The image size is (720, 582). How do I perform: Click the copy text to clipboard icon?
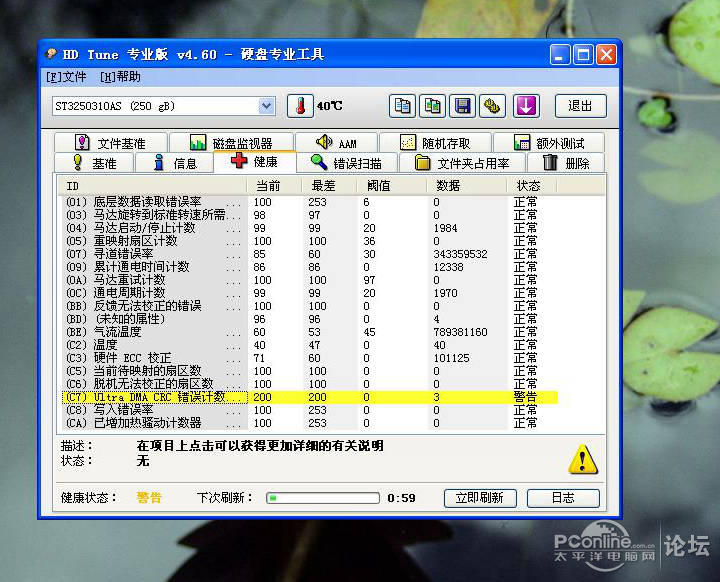[x=403, y=106]
